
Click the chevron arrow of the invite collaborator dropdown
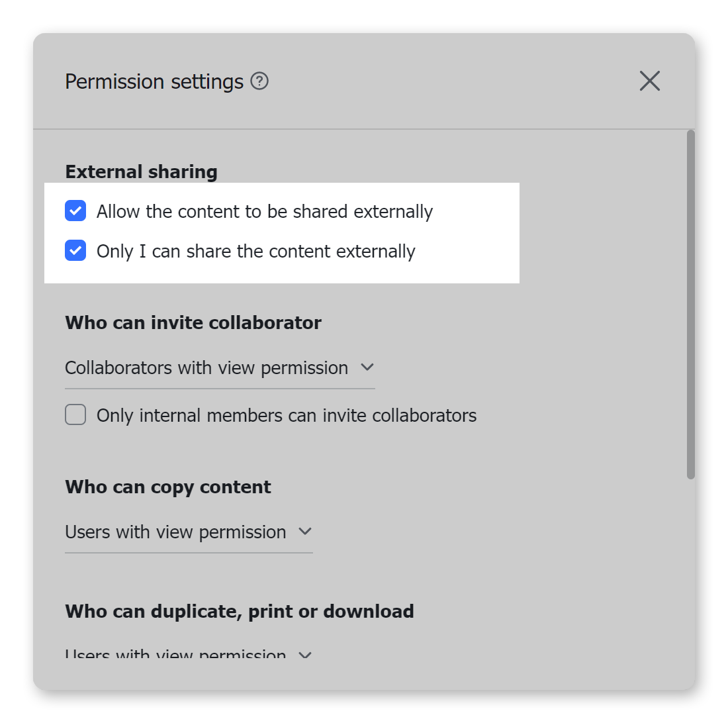[x=367, y=367]
